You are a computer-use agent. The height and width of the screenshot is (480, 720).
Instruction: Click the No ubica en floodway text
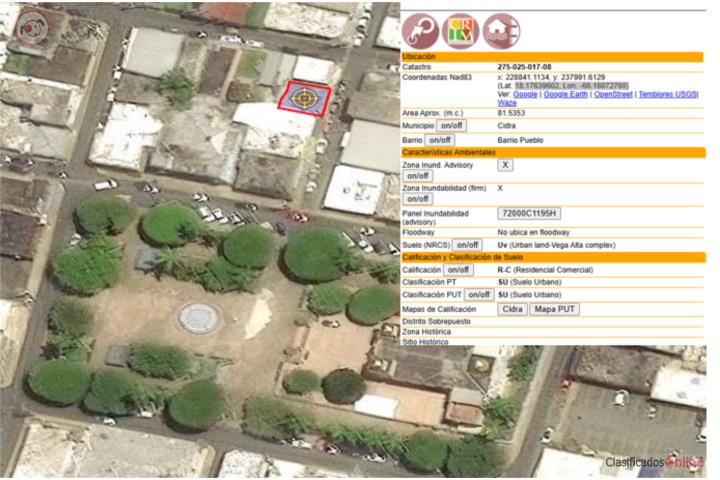[533, 232]
